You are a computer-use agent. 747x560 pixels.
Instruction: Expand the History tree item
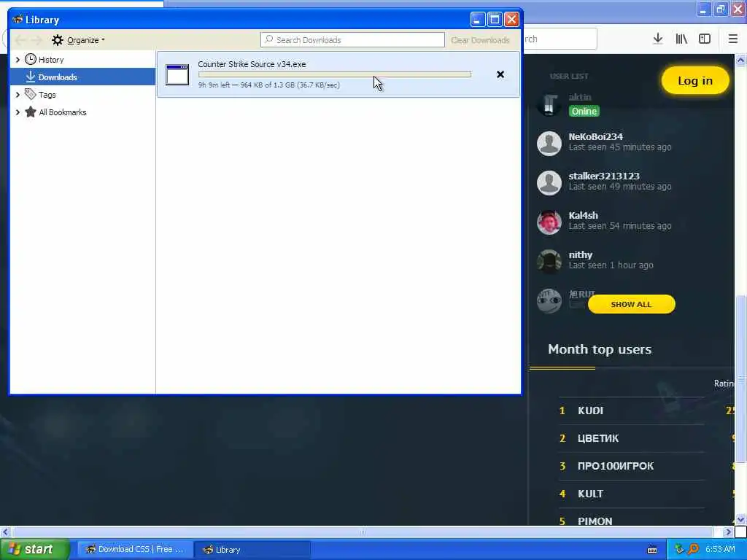18,60
